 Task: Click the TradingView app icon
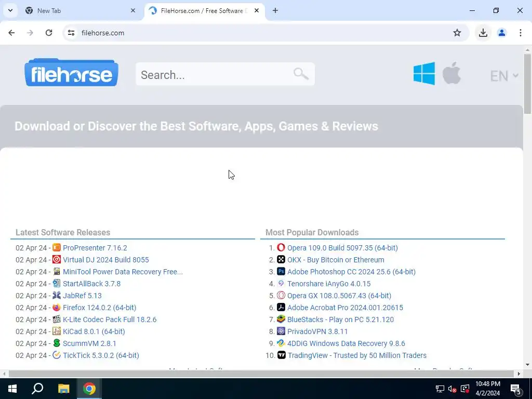(282, 355)
